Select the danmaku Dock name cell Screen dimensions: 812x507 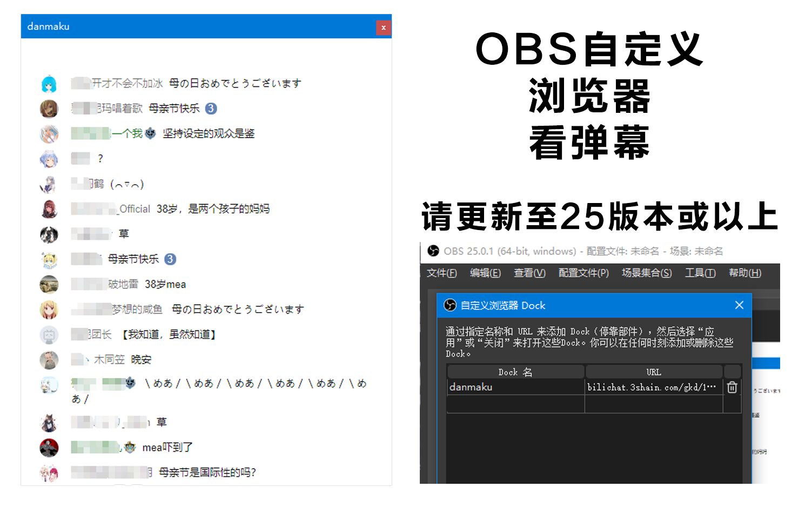pyautogui.click(x=516, y=387)
